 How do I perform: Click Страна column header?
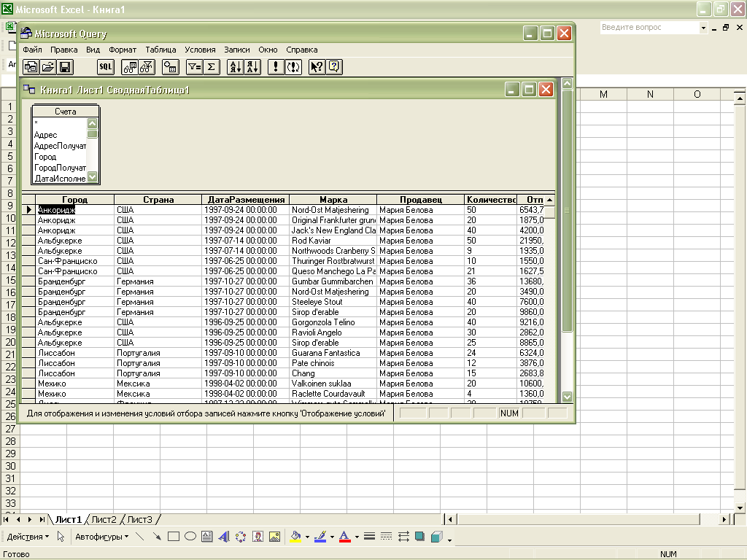point(158,200)
